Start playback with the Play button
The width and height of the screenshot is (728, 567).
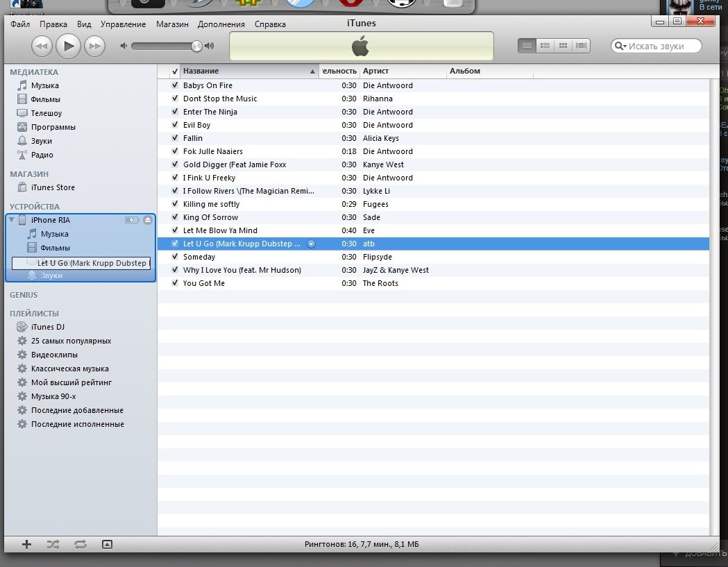[69, 46]
